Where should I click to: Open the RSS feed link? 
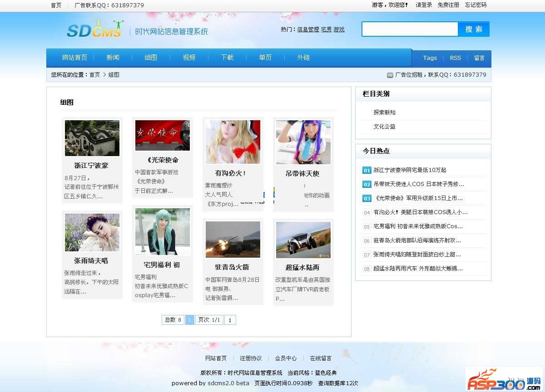pyautogui.click(x=456, y=58)
